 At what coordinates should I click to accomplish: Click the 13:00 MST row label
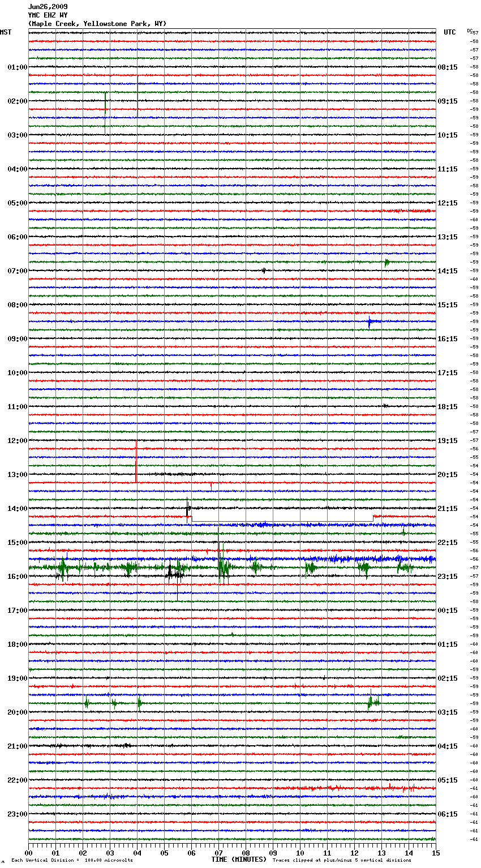18,475
